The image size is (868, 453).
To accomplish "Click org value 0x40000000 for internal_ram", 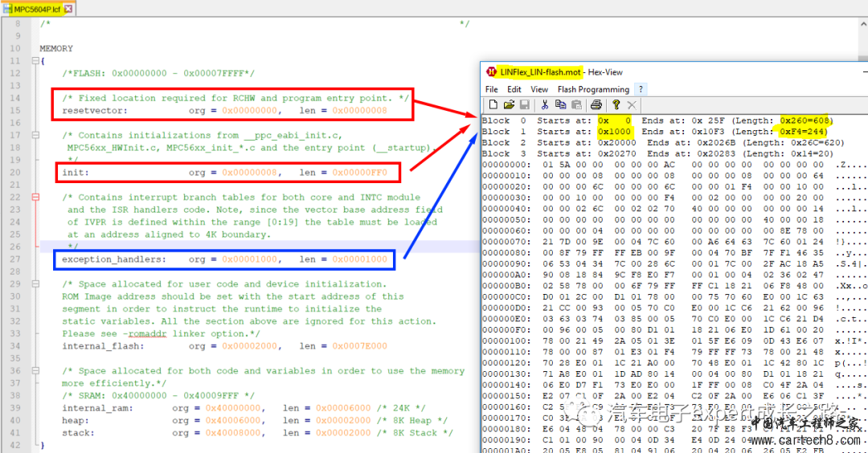I will [x=233, y=408].
